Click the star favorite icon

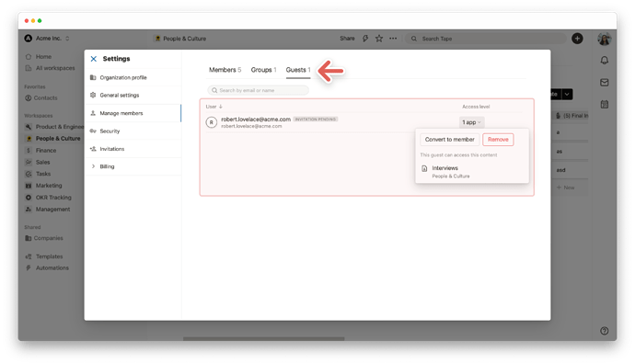point(379,39)
